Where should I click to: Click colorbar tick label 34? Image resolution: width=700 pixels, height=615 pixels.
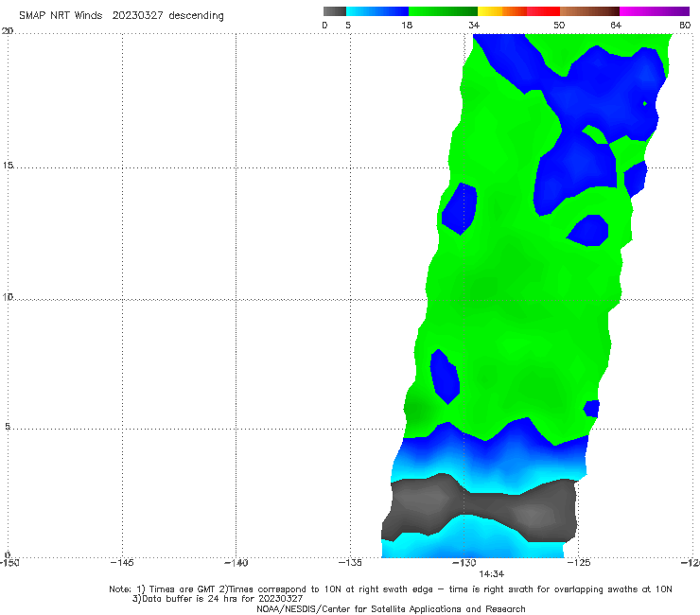474,26
